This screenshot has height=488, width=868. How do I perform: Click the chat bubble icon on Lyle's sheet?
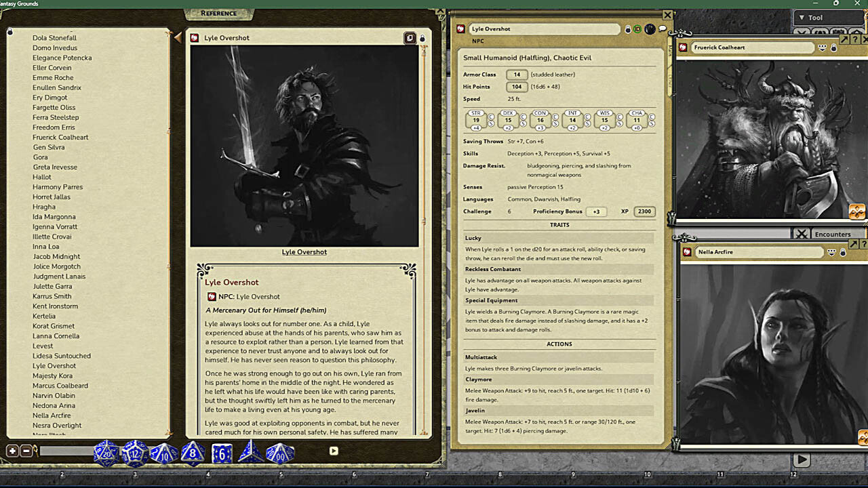click(x=662, y=28)
